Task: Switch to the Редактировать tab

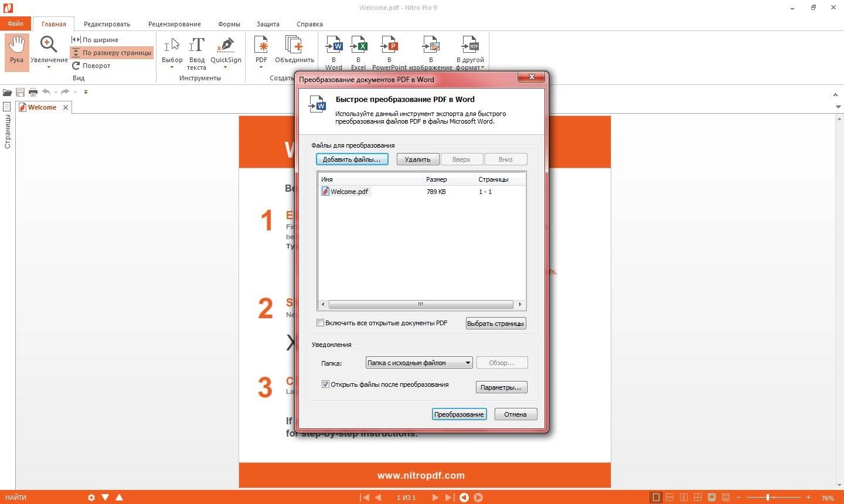Action: click(107, 24)
